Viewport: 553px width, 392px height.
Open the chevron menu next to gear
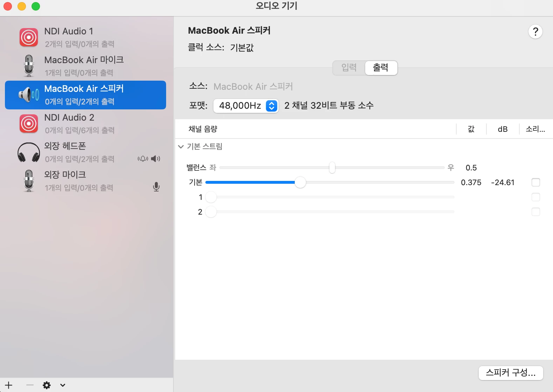(x=63, y=385)
